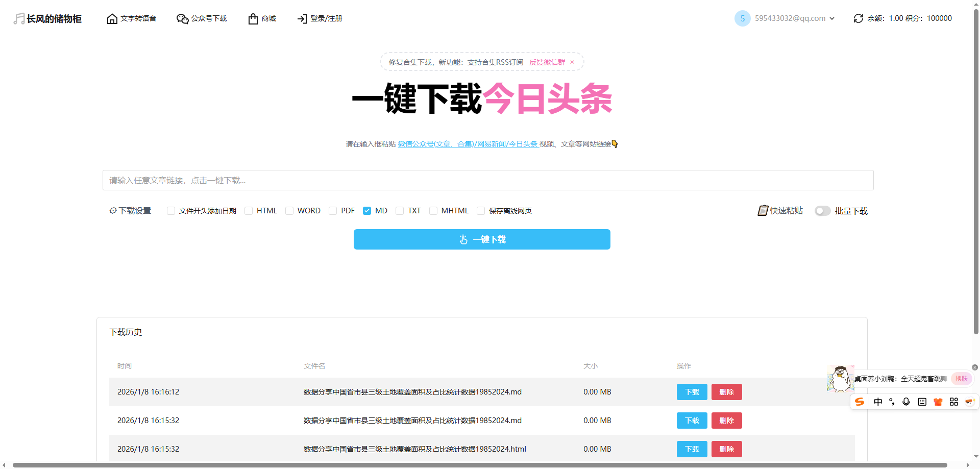Check 文件开头添加日期 option
Image resolution: width=980 pixels, height=469 pixels.
171,210
